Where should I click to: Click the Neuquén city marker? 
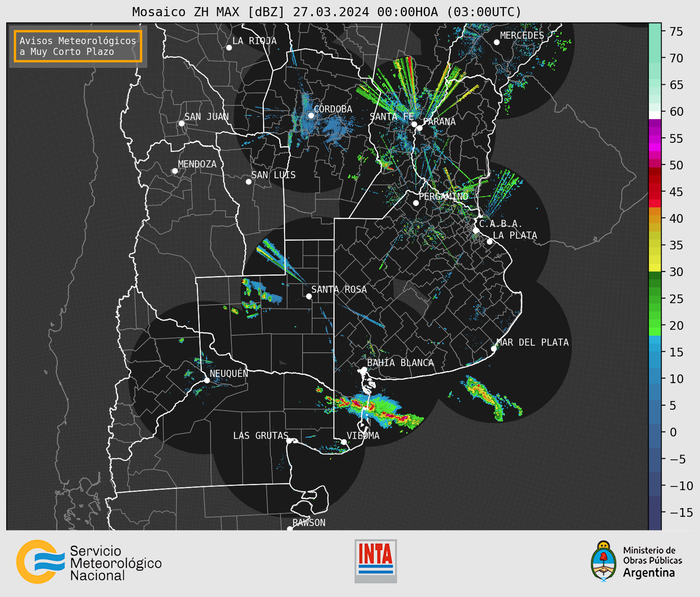coord(207,380)
